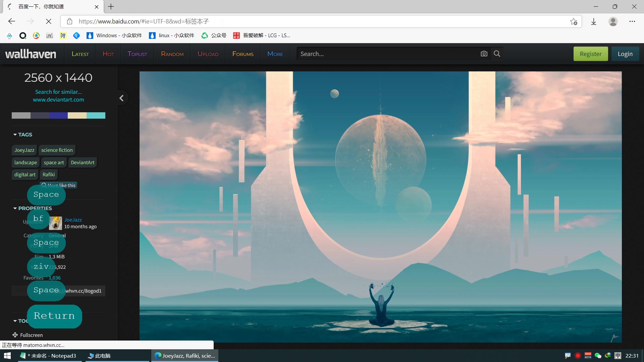Collapse the sidebar with the chevron arrow
The width and height of the screenshot is (644, 362).
[x=122, y=98]
